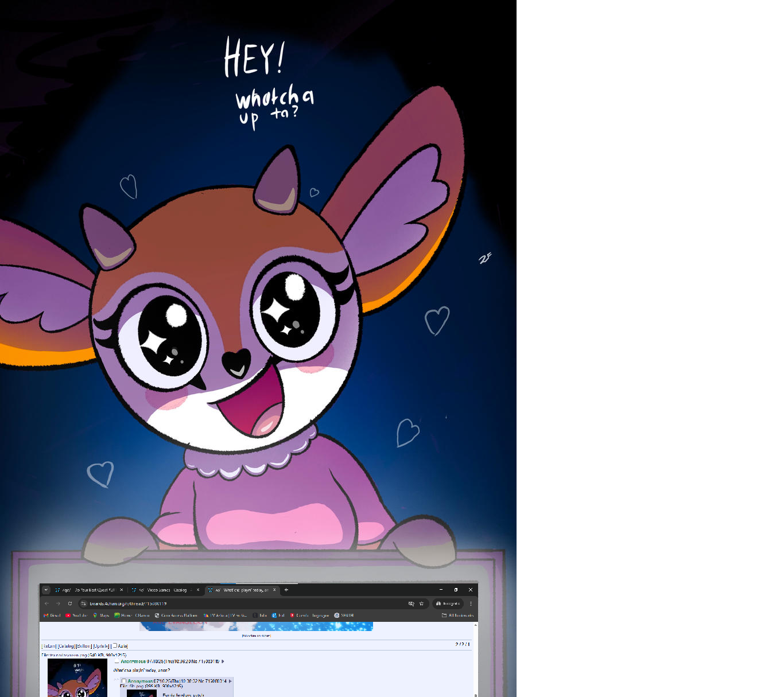Open the Maps bookmark
The image size is (784, 697).
pos(101,616)
